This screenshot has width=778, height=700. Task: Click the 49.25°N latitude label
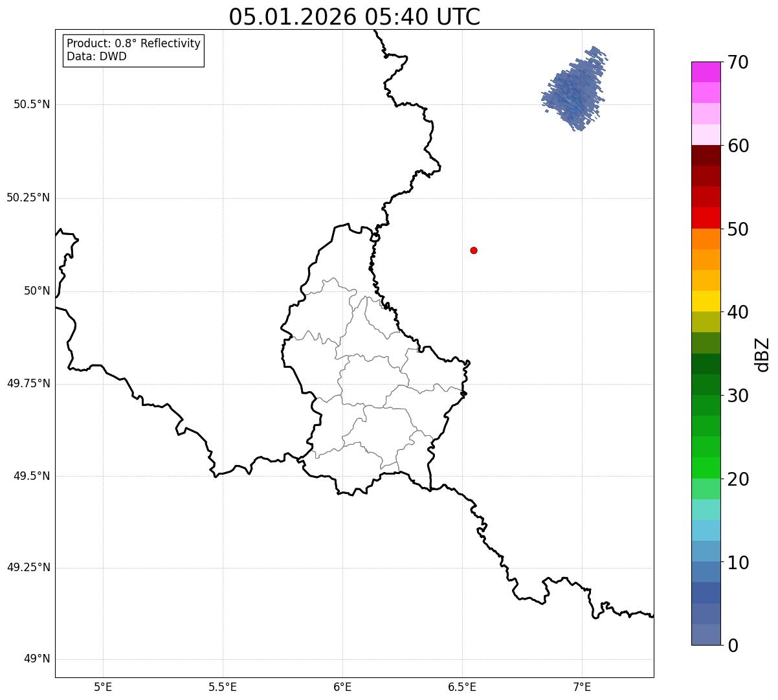28,568
